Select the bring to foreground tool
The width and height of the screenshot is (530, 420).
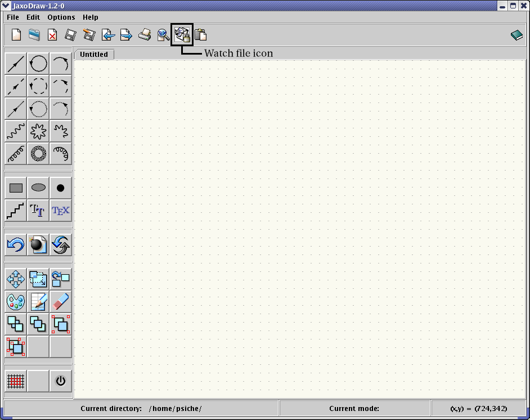tap(16, 324)
